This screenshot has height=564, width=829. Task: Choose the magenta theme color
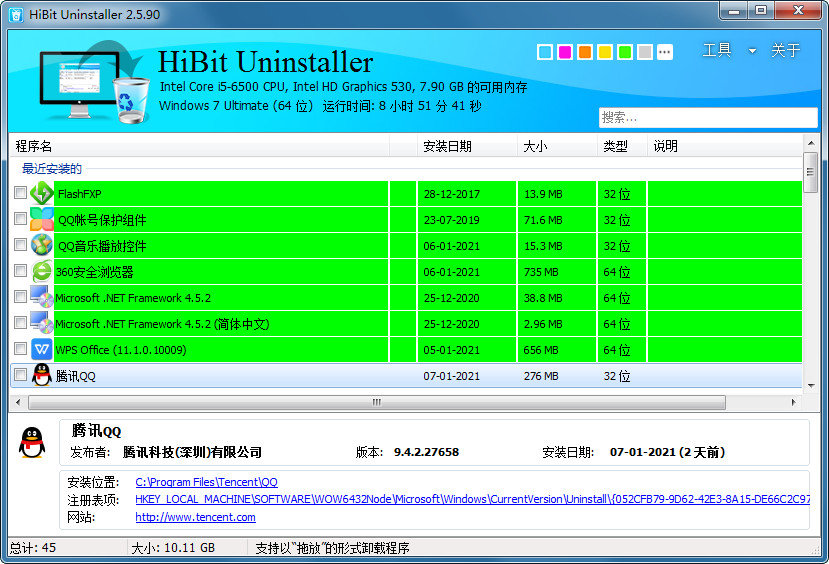pos(565,52)
